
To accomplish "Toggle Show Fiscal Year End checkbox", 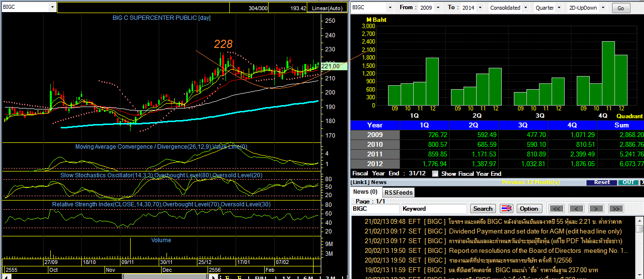I will pyautogui.click(x=435, y=173).
